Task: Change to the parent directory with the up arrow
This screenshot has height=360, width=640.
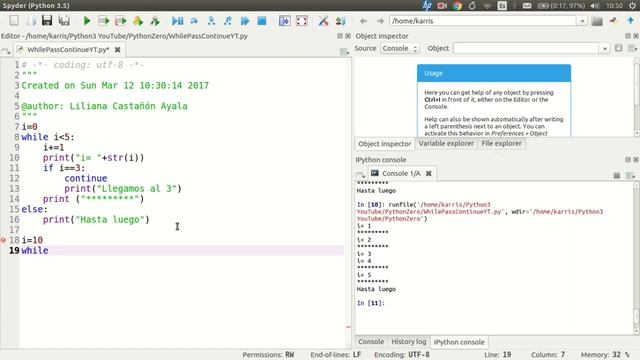Action: click(x=630, y=20)
